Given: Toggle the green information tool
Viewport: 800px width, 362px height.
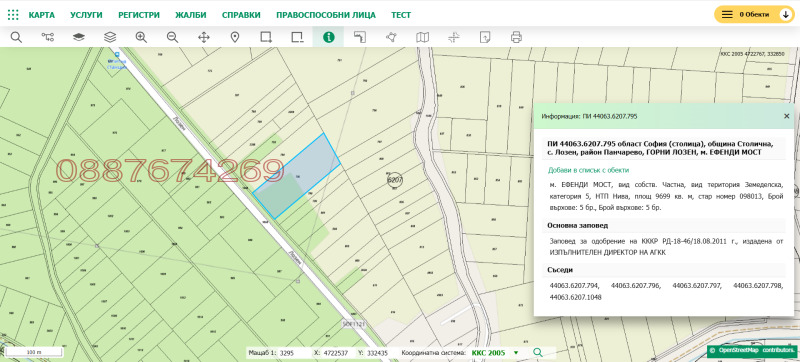Looking at the screenshot, I should click(329, 37).
